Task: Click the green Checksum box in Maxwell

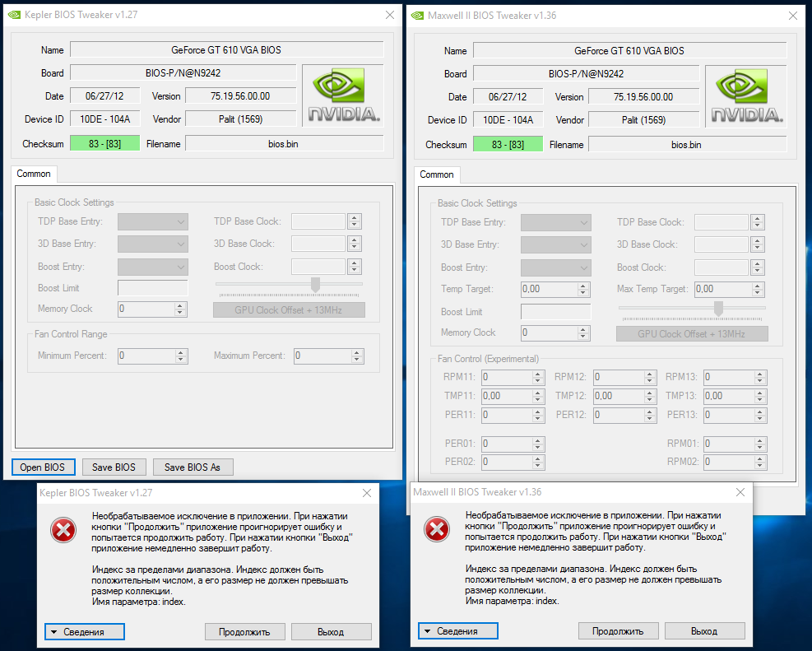Action: click(x=508, y=145)
